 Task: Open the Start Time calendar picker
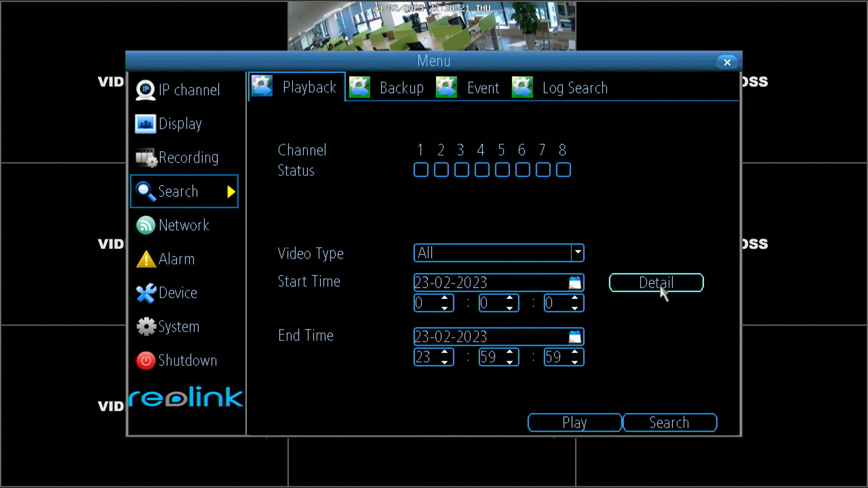(x=574, y=282)
